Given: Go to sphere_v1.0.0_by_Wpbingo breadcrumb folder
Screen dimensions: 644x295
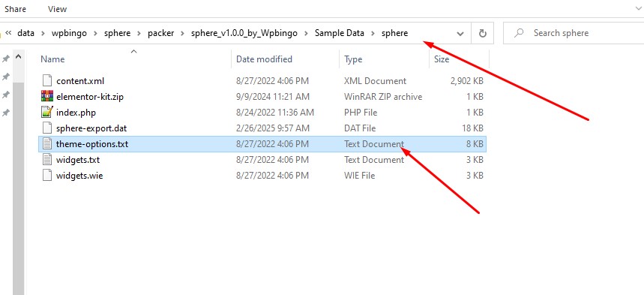Looking at the screenshot, I should (244, 33).
